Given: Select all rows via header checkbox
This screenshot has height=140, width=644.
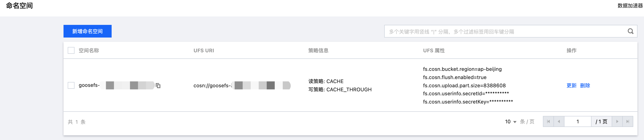Looking at the screenshot, I should (x=71, y=51).
